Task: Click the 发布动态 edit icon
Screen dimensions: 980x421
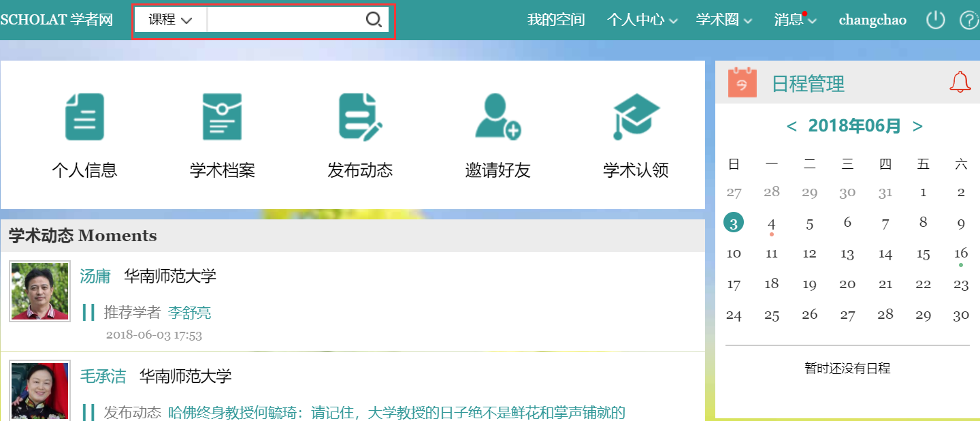Action: [360, 117]
